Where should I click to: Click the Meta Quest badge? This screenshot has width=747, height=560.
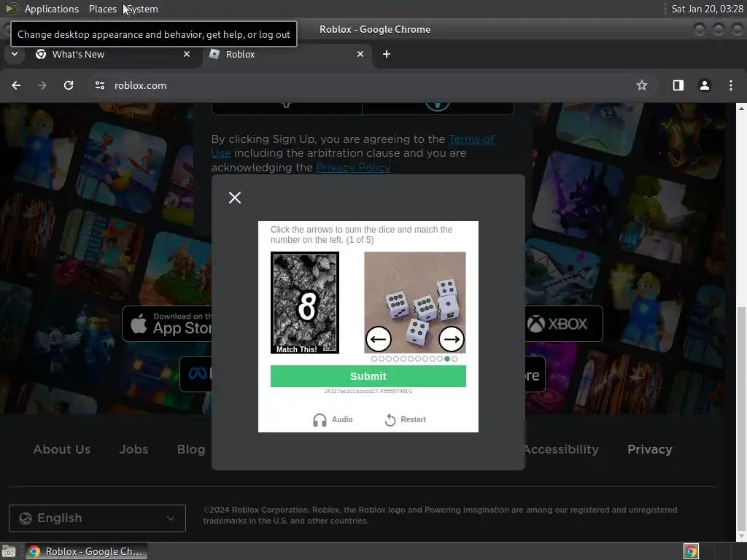click(196, 374)
